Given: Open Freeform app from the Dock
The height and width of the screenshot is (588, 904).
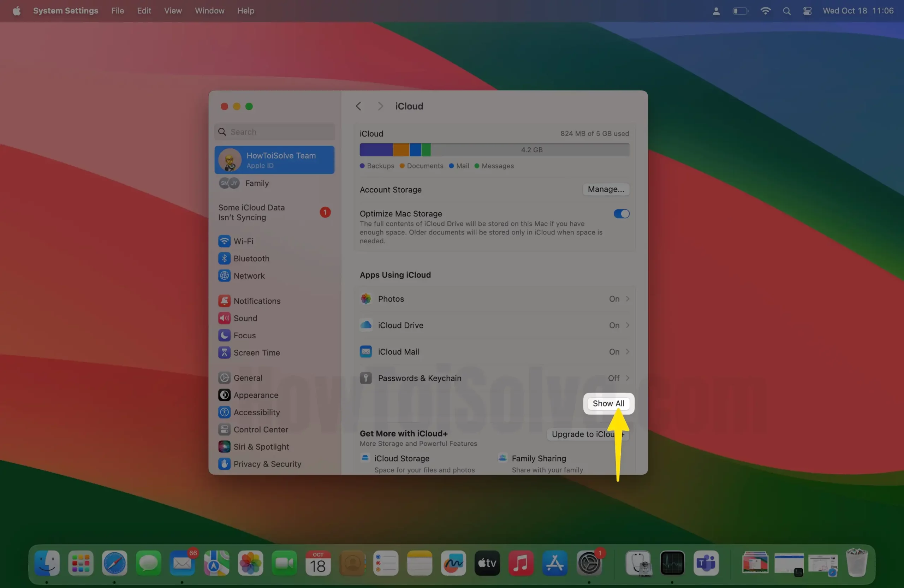Looking at the screenshot, I should [453, 563].
